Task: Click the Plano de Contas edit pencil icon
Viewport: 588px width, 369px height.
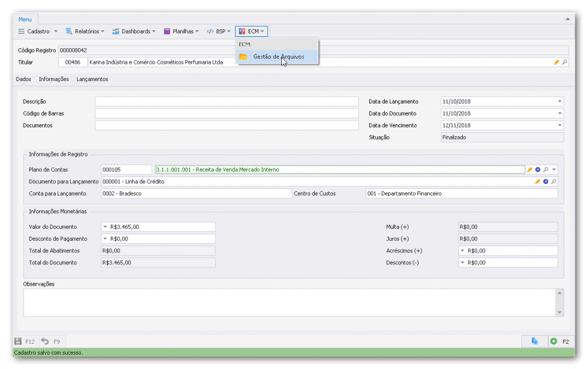Action: coord(529,170)
